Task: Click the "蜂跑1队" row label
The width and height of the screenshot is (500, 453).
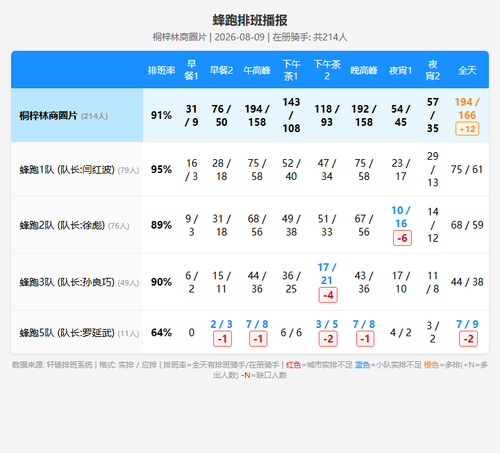Action: [x=79, y=170]
